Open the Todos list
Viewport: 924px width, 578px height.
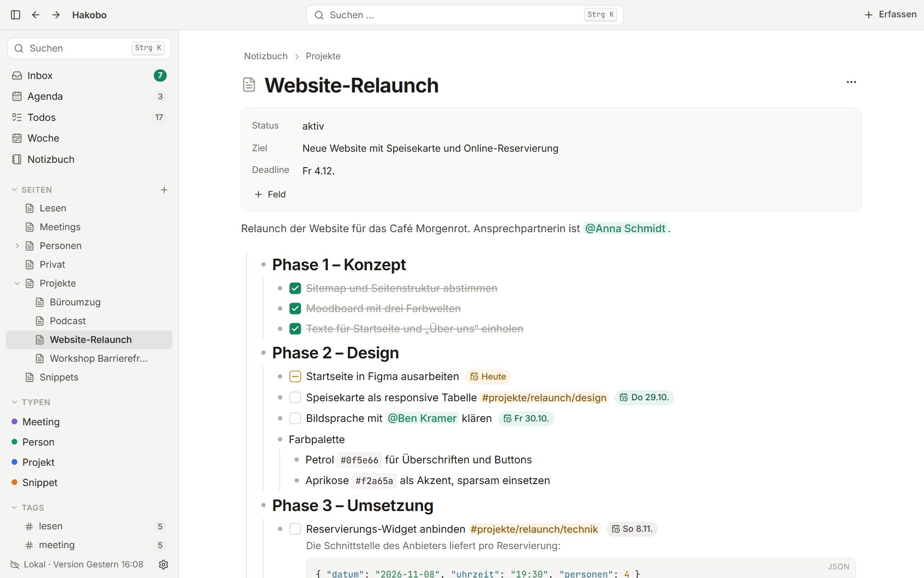pos(89,118)
